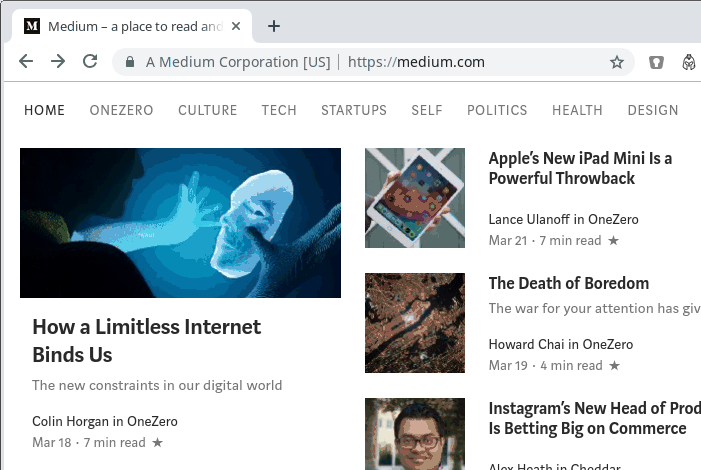
Task: Open the TECH section
Action: coord(279,110)
